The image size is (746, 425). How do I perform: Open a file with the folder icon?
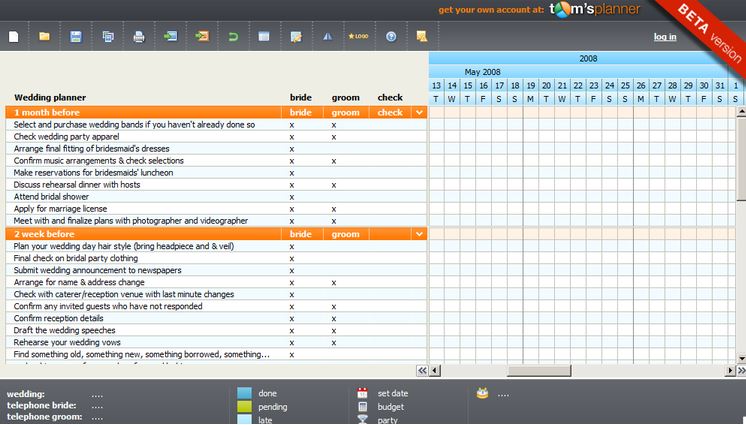44,36
